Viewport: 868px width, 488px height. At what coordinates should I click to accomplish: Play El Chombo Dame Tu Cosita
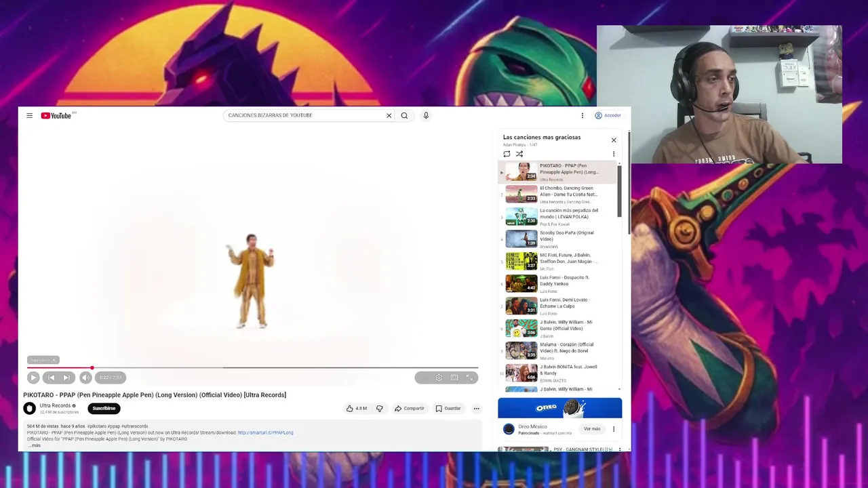558,195
